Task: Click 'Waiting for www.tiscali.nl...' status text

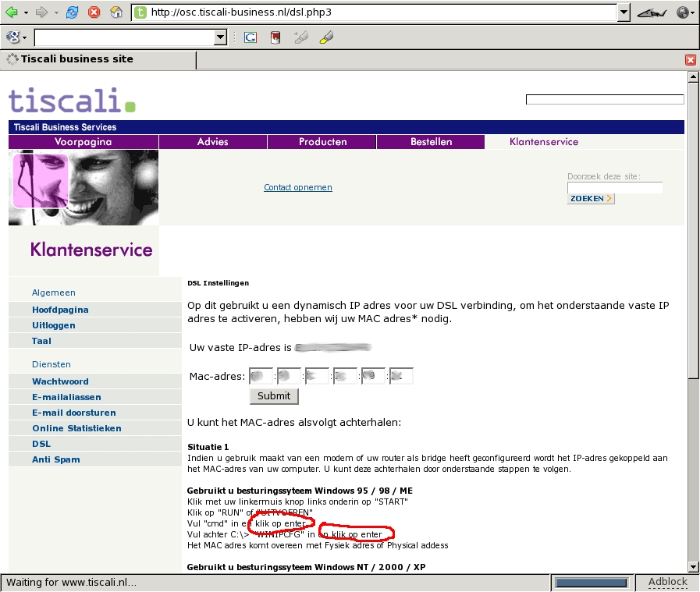Action: [72, 582]
